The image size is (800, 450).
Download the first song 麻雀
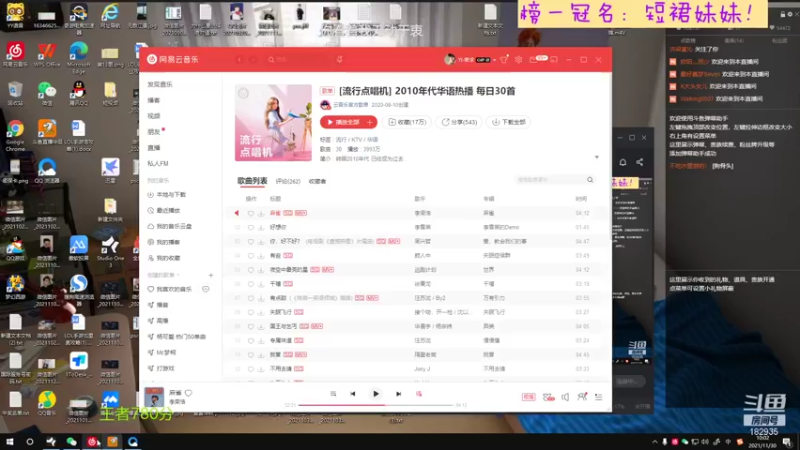(x=261, y=213)
